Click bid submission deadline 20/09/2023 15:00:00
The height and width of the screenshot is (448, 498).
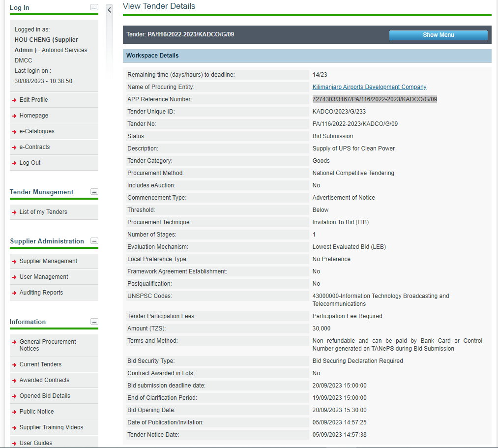pos(340,386)
